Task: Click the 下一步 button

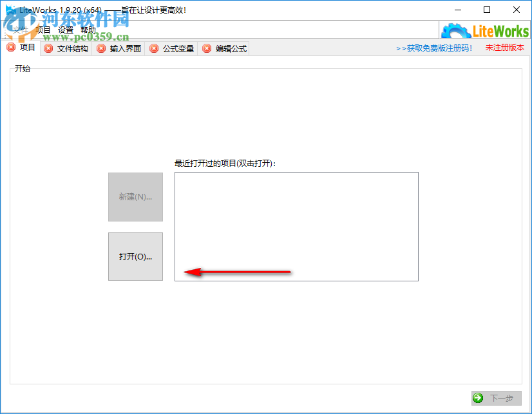Action: point(496,398)
